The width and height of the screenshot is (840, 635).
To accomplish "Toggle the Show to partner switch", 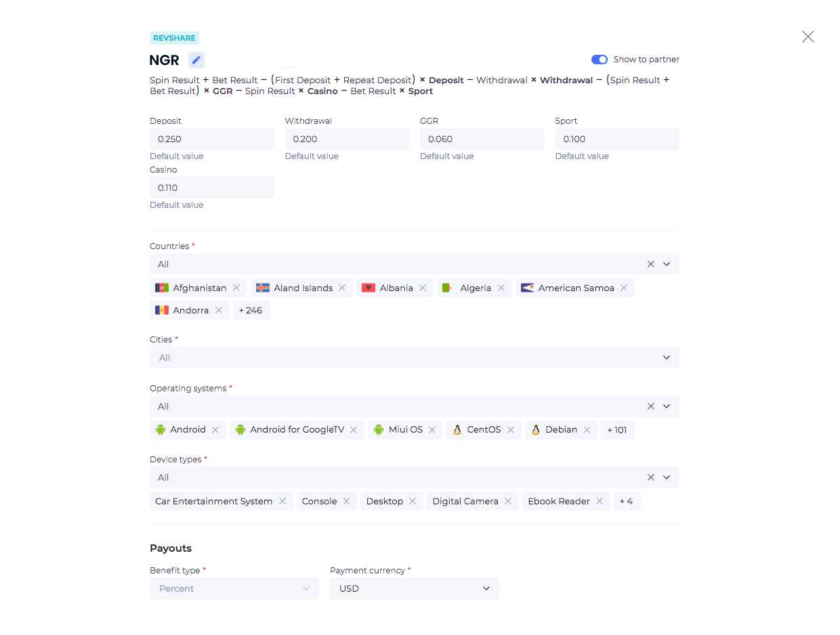I will point(600,60).
